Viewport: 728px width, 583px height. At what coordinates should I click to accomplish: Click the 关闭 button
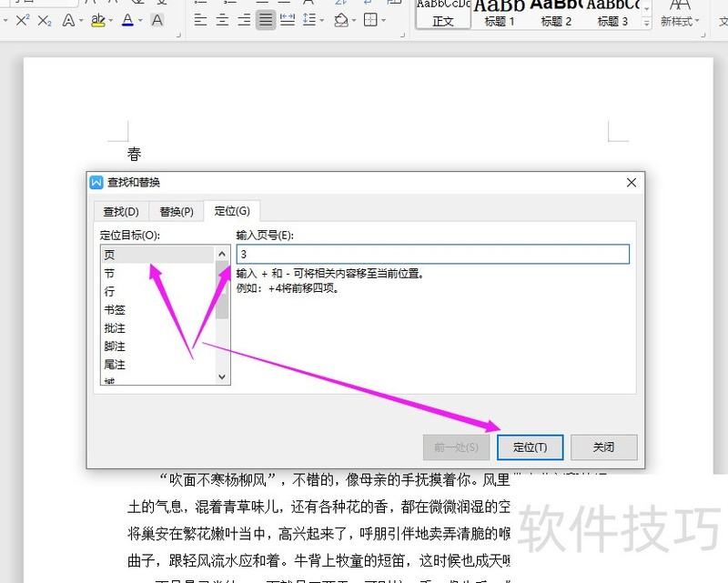click(603, 447)
